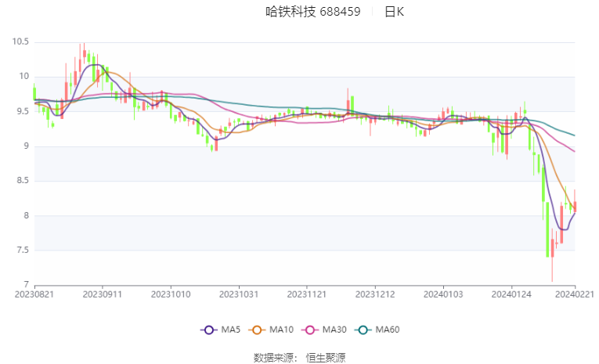The image size is (599, 364).
Task: Select the 20230911 x-axis date marker
Action: 103,294
